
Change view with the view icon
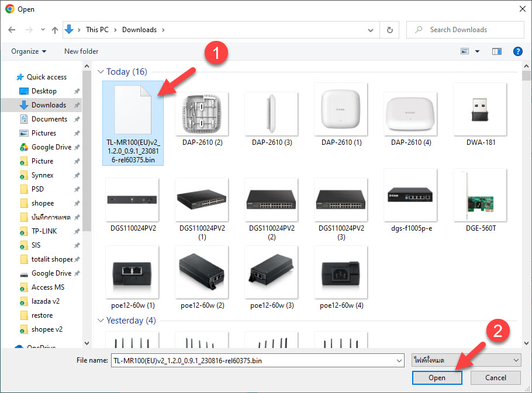coord(465,51)
